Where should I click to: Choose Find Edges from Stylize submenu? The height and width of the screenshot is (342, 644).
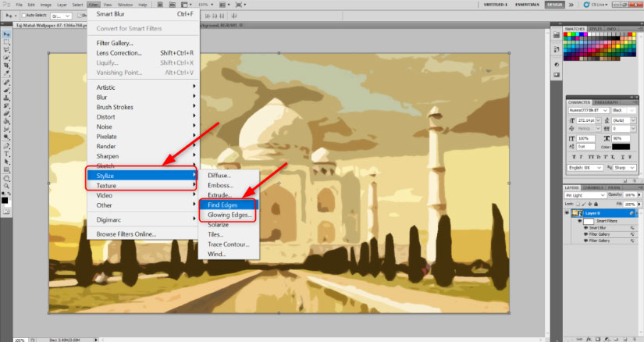229,205
